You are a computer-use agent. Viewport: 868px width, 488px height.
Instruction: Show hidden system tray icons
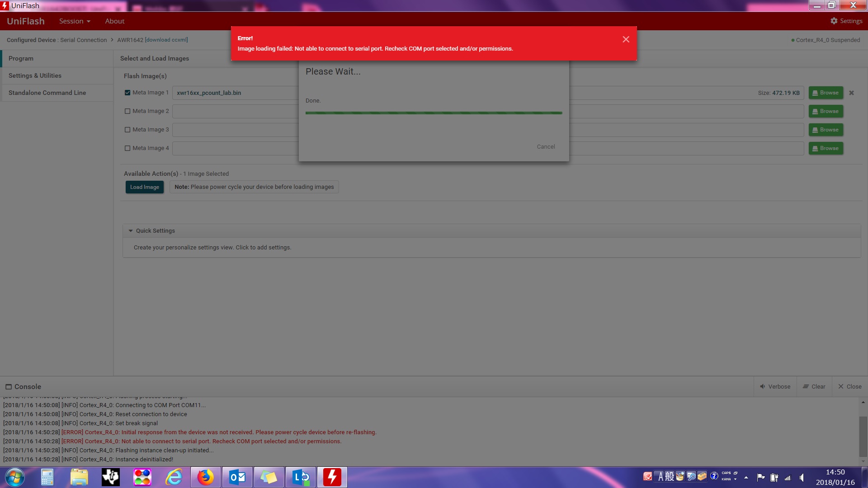746,478
